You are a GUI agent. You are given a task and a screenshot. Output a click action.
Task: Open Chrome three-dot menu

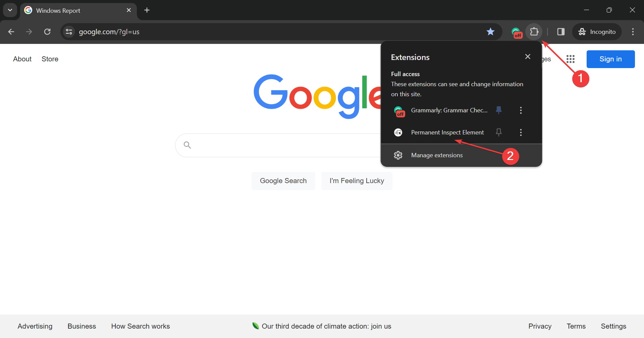click(633, 32)
